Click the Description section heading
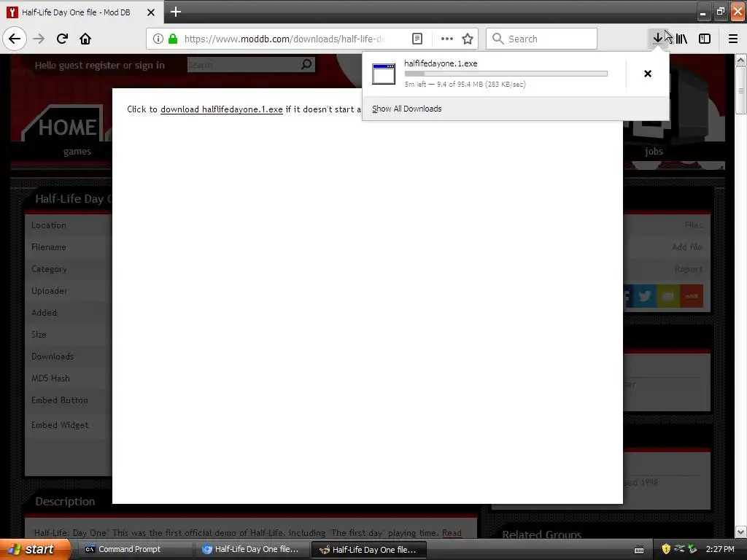The width and height of the screenshot is (747, 560). click(x=65, y=502)
